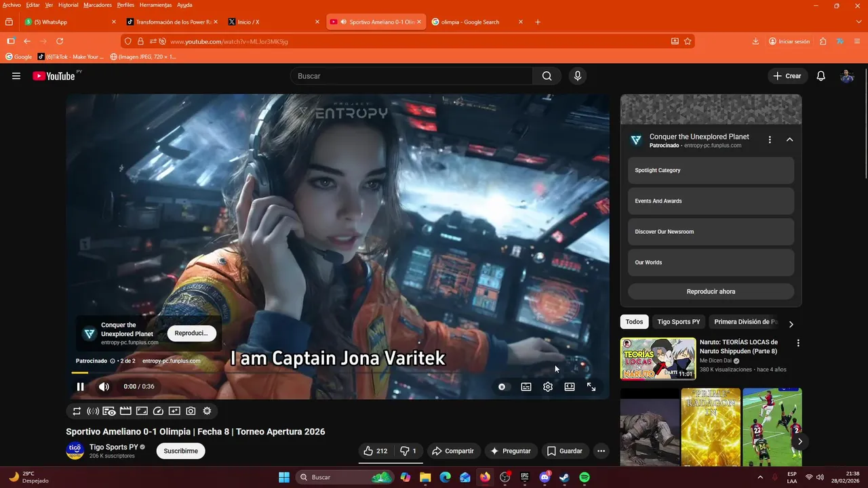Open the Marcadores menu
Screen dimensions: 868x488
98,5
